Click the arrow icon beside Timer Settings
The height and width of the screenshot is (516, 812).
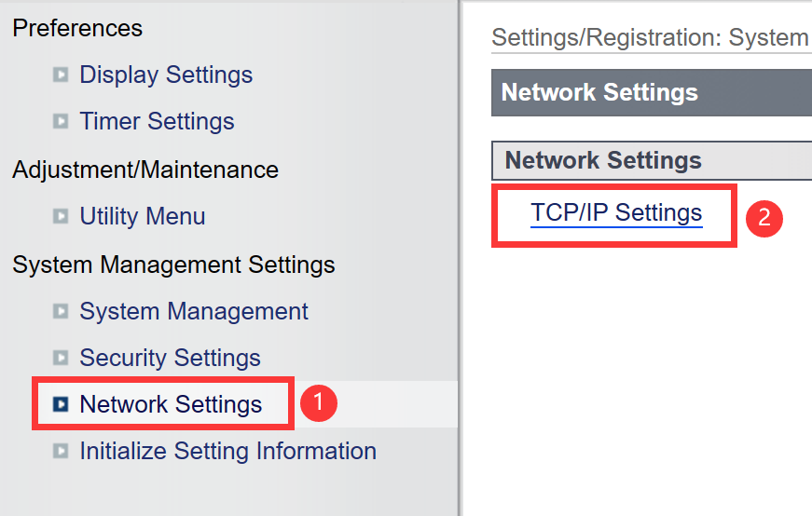click(x=61, y=121)
